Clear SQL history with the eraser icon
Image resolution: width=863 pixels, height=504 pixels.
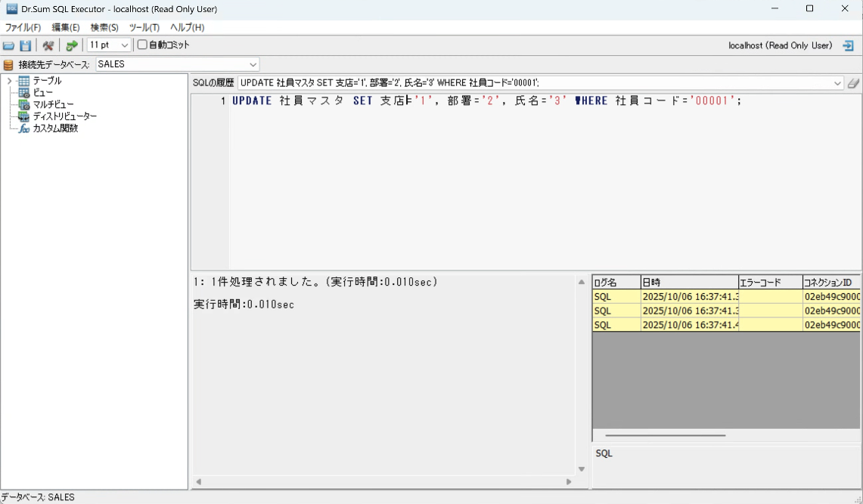click(853, 83)
